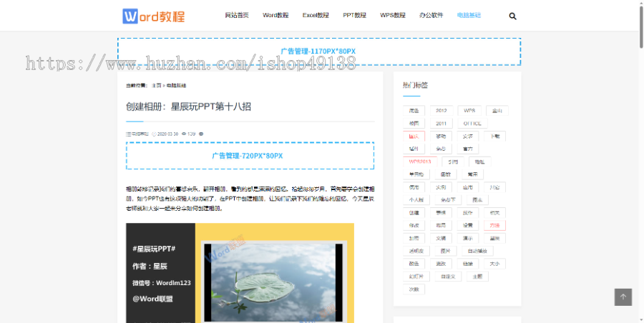The image size is (644, 323).
Task: Click the 相关 tag
Action: [x=494, y=213]
